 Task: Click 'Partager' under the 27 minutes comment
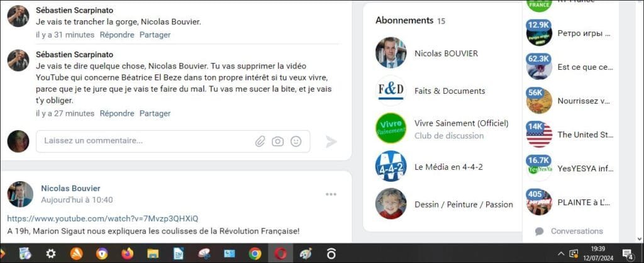(x=155, y=113)
